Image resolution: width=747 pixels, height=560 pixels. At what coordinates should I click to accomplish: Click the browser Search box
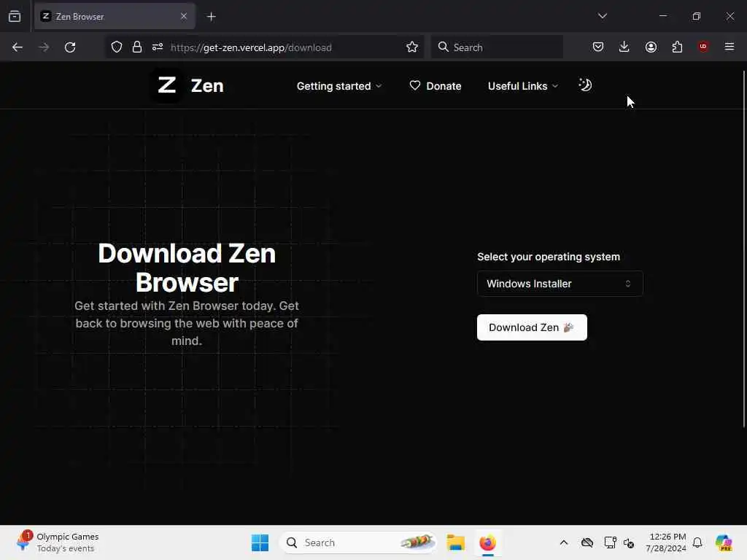[x=497, y=47]
